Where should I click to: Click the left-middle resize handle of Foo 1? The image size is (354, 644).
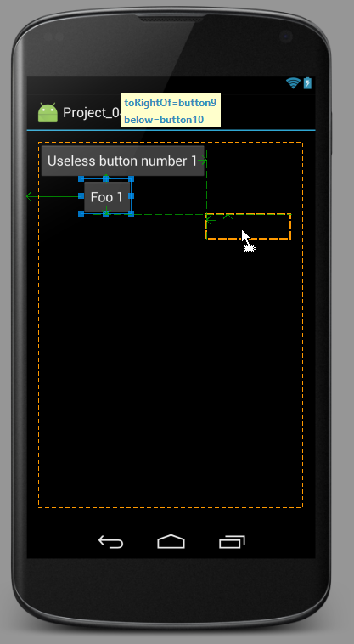point(81,196)
